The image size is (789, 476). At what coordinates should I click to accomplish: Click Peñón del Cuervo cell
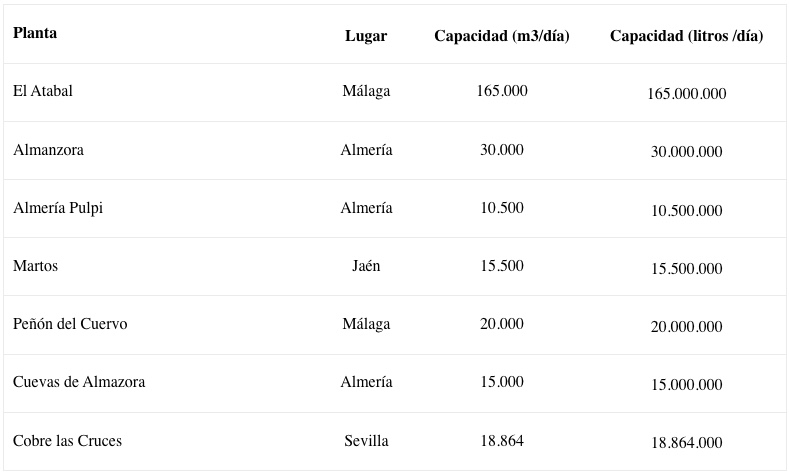tap(70, 324)
